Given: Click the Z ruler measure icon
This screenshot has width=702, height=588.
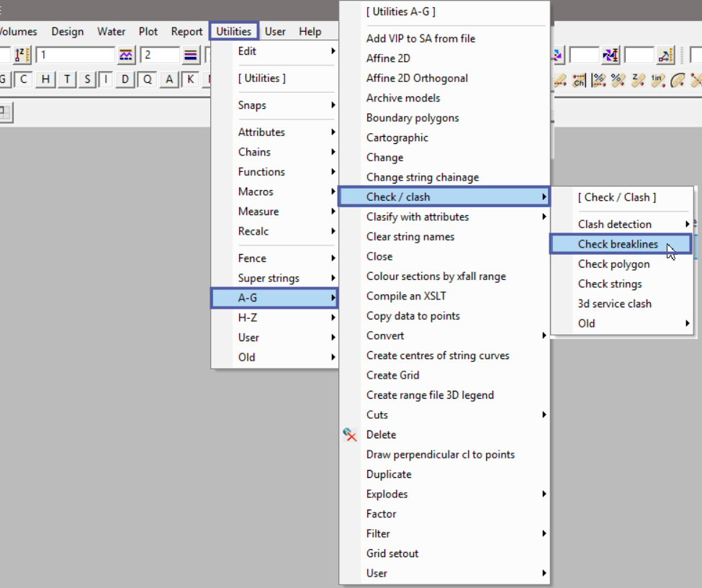Looking at the screenshot, I should tap(638, 80).
